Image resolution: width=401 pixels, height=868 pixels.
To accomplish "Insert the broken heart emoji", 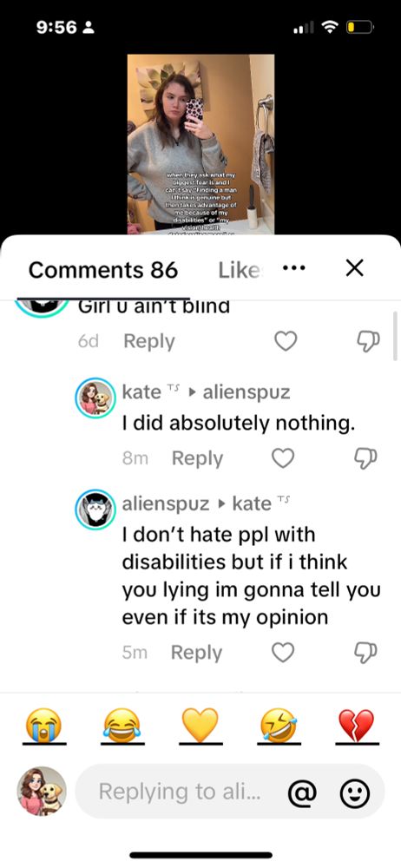I will (357, 725).
